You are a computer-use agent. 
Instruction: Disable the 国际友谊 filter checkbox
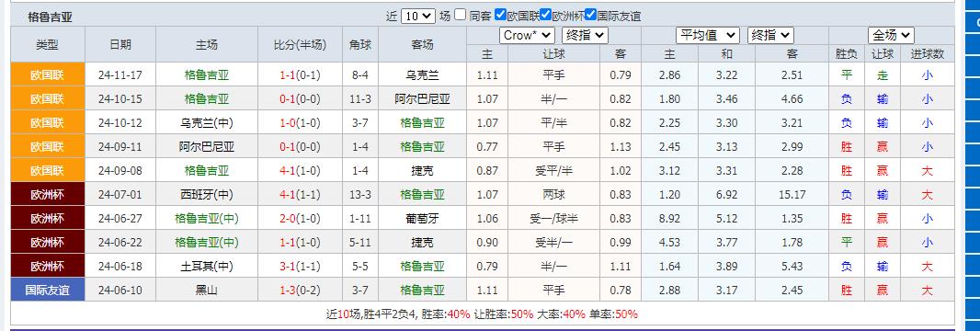(x=590, y=15)
